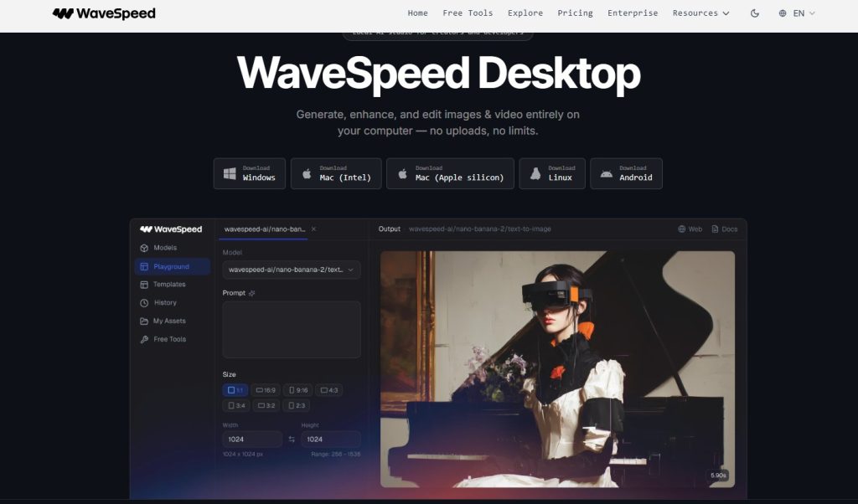Select the 1:1 size ratio
Viewport: 858px width, 504px height.
[235, 390]
